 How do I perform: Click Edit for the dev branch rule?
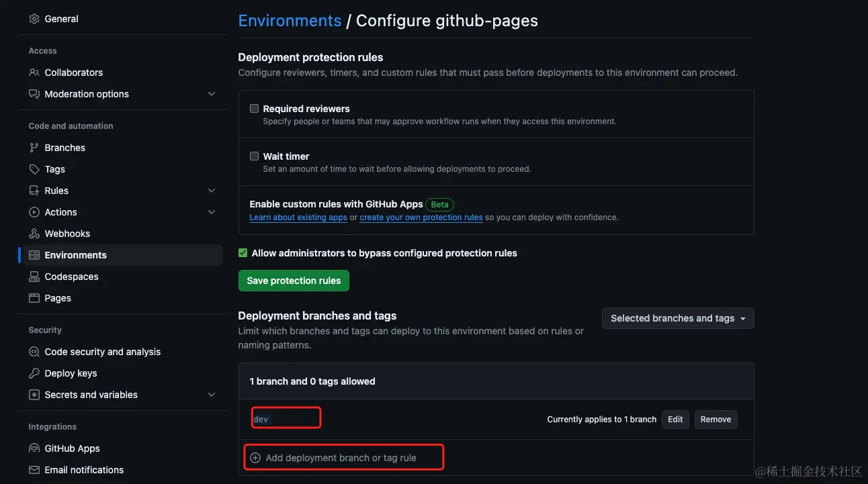pos(675,420)
